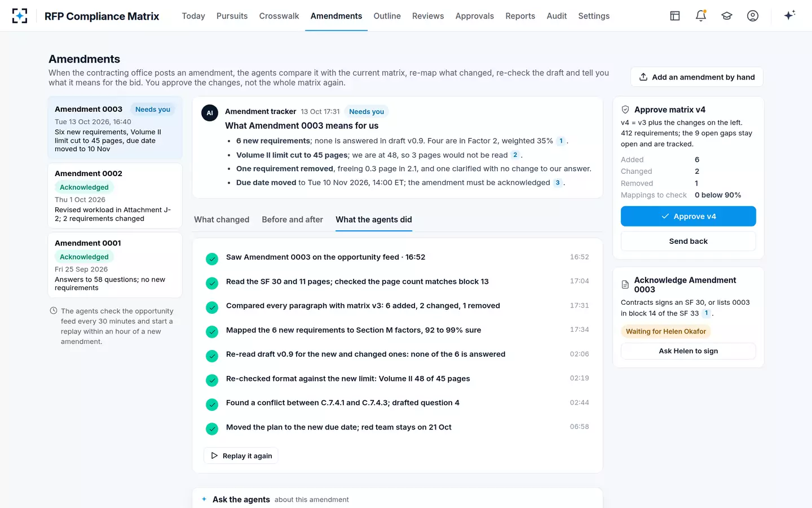Open notifications bell
The height and width of the screenshot is (508, 812).
coord(701,16)
